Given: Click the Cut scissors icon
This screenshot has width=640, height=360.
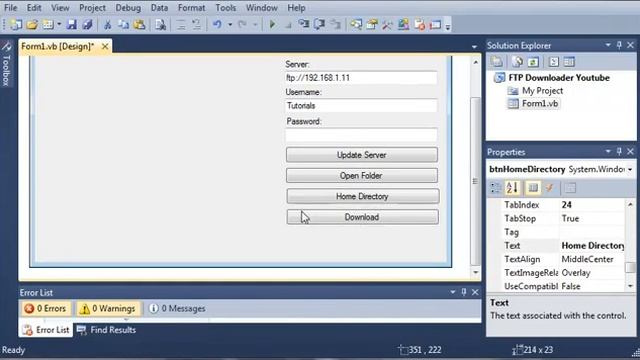Looking at the screenshot, I should tap(108, 24).
